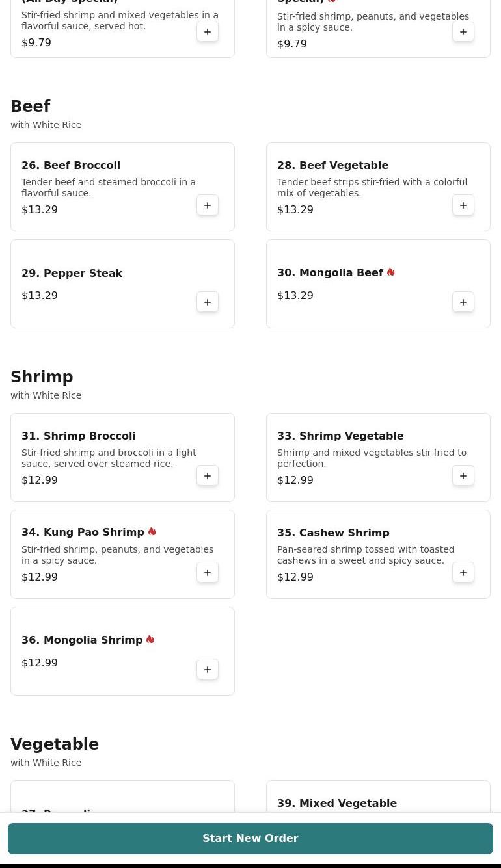Click the Start New Order button
Image resolution: width=501 pixels, height=868 pixels.
[x=251, y=839]
